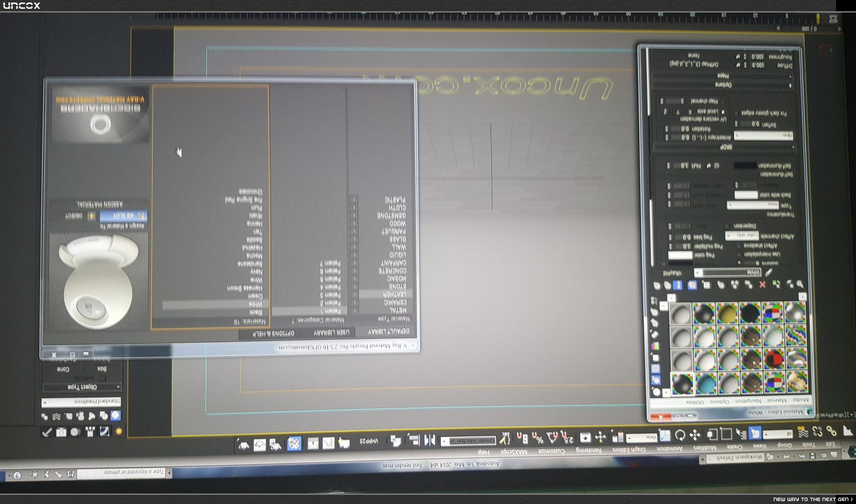
Task: Toggle the Affect shadows checkbox
Action: [x=739, y=246]
